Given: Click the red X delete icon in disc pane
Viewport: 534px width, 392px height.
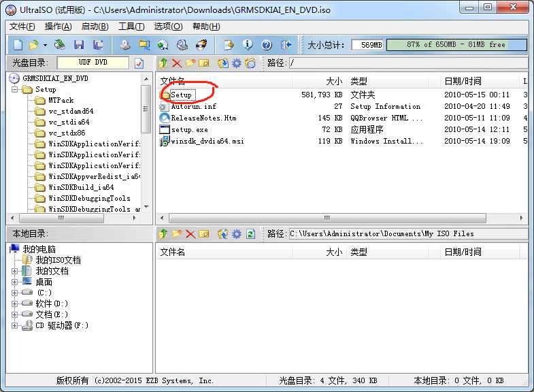Looking at the screenshot, I should point(177,63).
